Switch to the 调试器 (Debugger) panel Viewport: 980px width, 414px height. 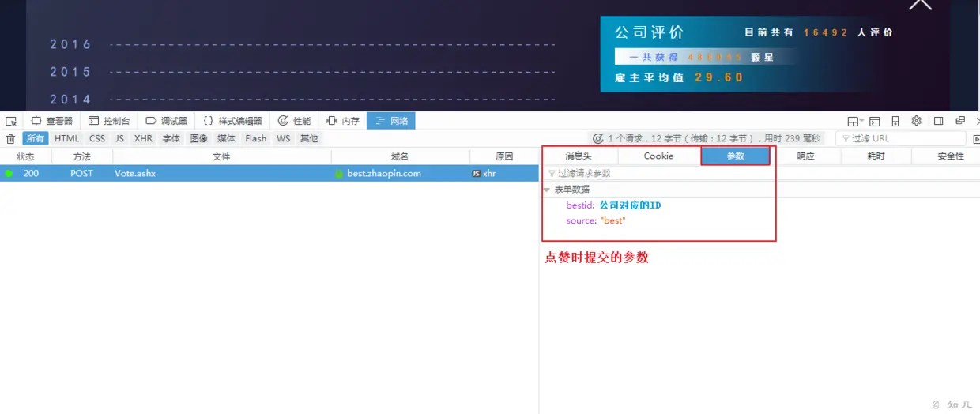167,121
